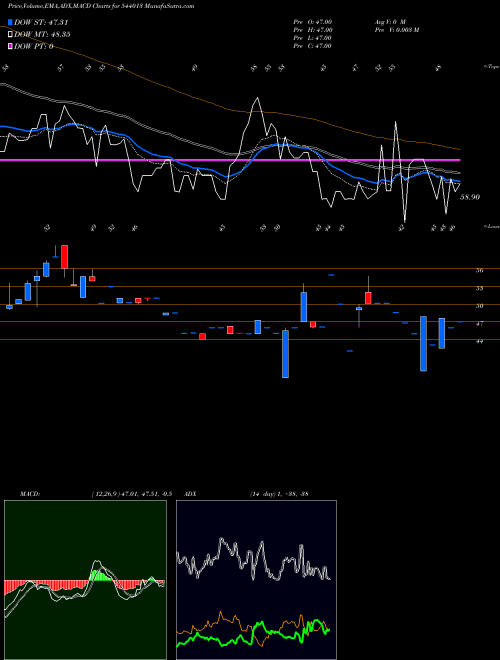Click the Pre O: 47.00 value
The height and width of the screenshot is (660, 500).
click(x=313, y=22)
